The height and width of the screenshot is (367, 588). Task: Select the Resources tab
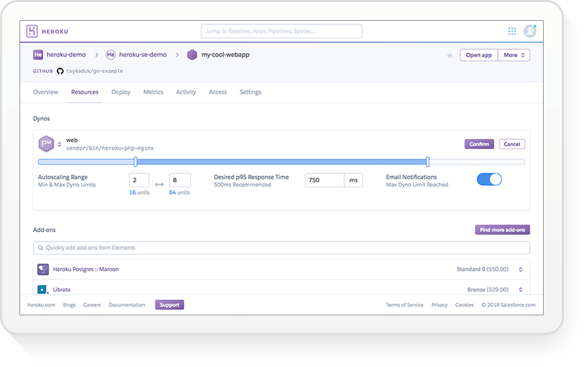tap(85, 92)
